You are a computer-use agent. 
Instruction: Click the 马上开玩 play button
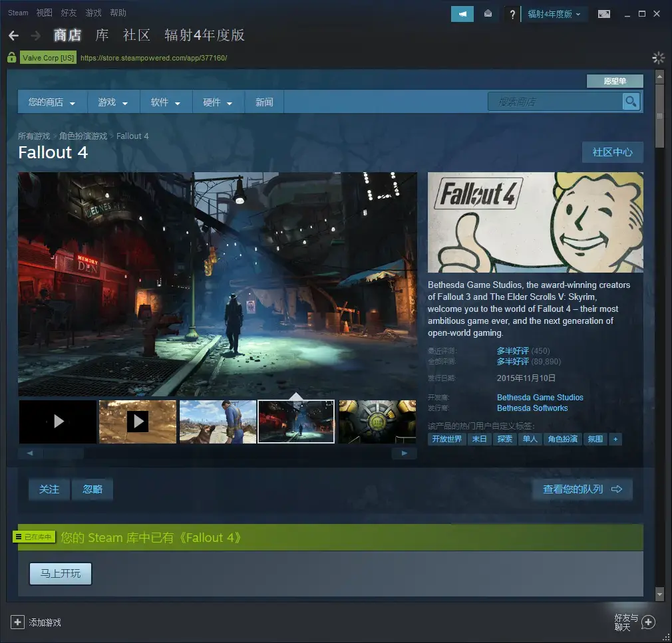[61, 574]
